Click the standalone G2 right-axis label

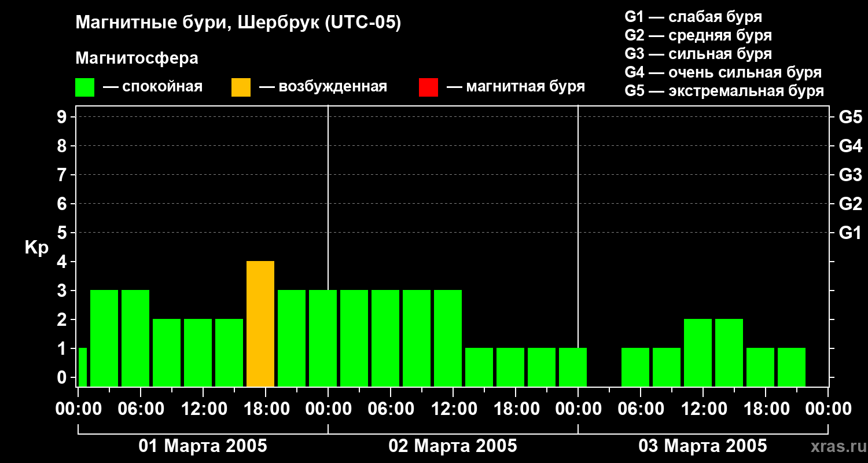[850, 204]
